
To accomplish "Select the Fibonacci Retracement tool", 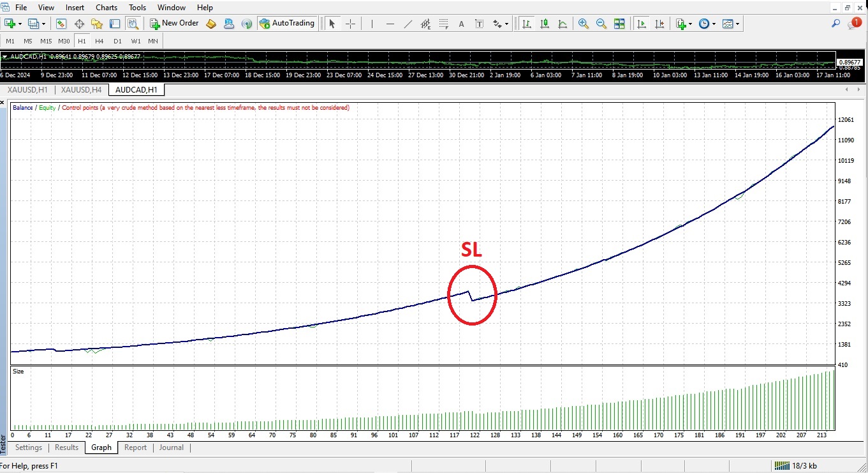I will coord(444,24).
